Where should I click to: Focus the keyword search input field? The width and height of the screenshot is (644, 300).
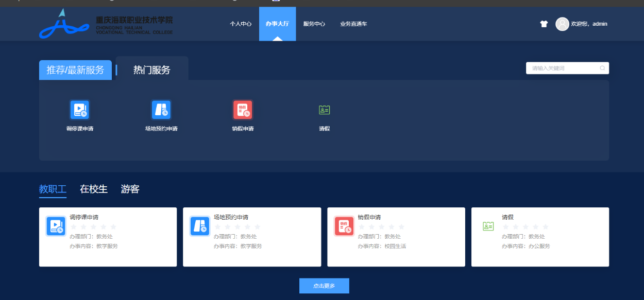pos(564,68)
